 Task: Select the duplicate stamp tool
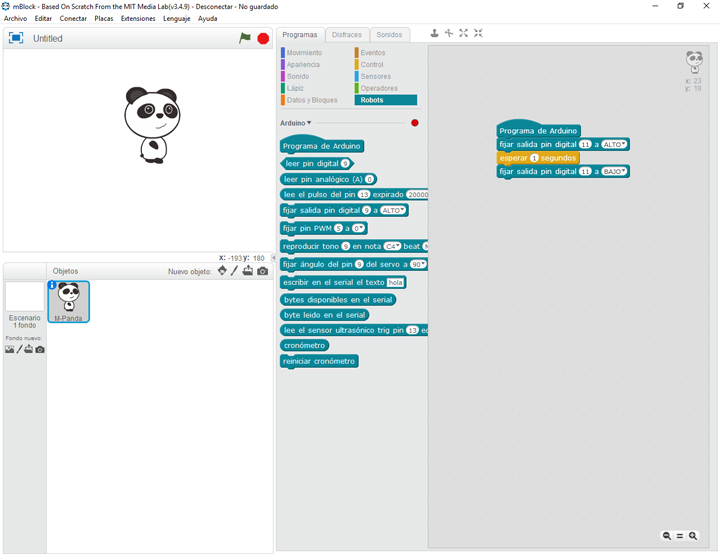click(x=434, y=33)
